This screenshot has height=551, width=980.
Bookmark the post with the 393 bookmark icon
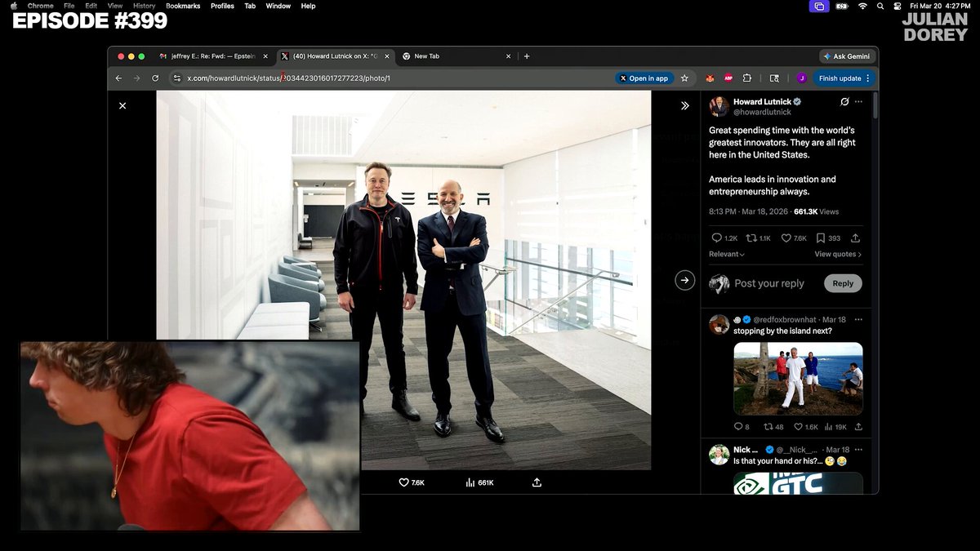[820, 238]
